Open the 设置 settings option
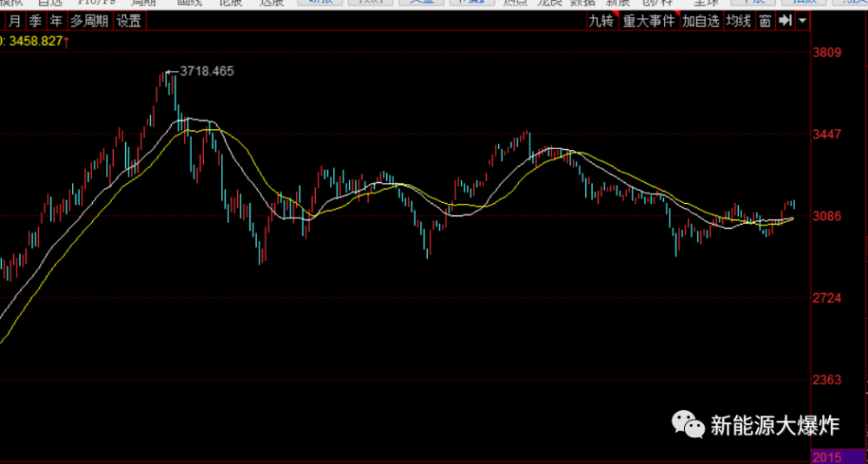 pyautogui.click(x=129, y=22)
